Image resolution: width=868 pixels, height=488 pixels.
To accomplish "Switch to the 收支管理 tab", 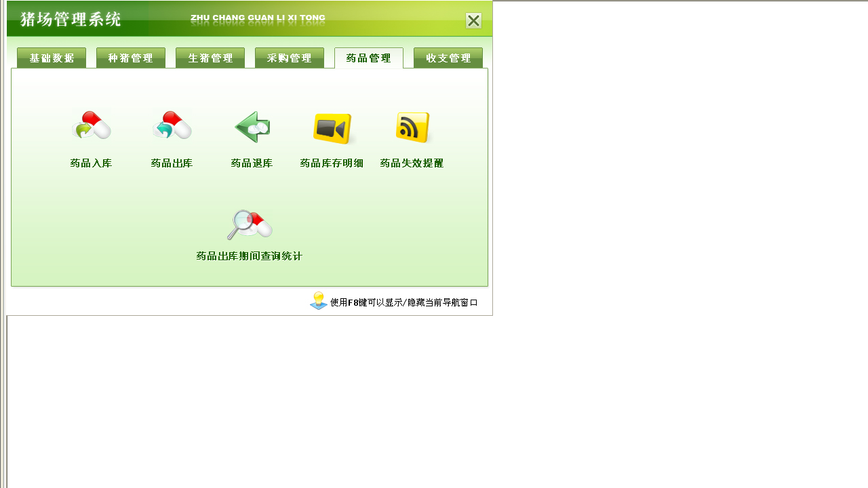I will tap(448, 58).
